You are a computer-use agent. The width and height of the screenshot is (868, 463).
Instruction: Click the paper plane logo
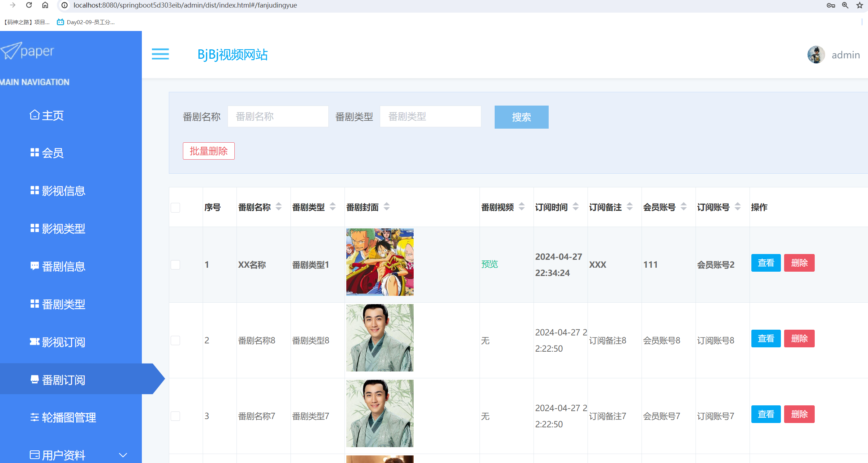[x=12, y=51]
